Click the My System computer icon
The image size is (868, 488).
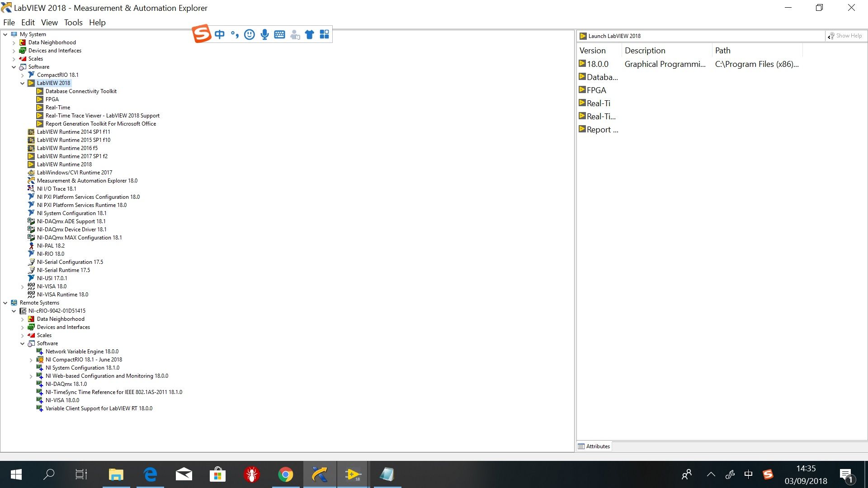point(14,34)
